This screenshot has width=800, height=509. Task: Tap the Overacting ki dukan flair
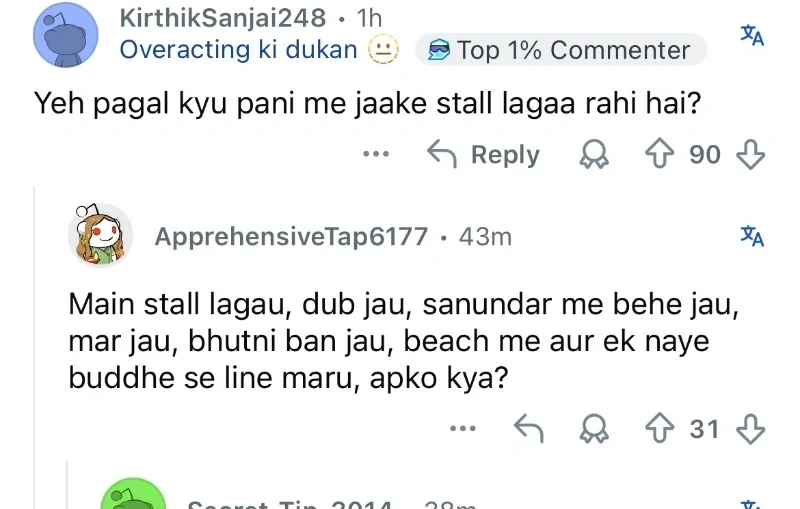tap(238, 50)
